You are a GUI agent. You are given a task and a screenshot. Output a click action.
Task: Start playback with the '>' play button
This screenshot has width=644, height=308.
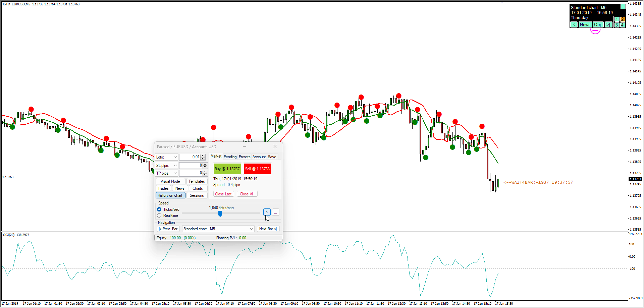pos(267,212)
